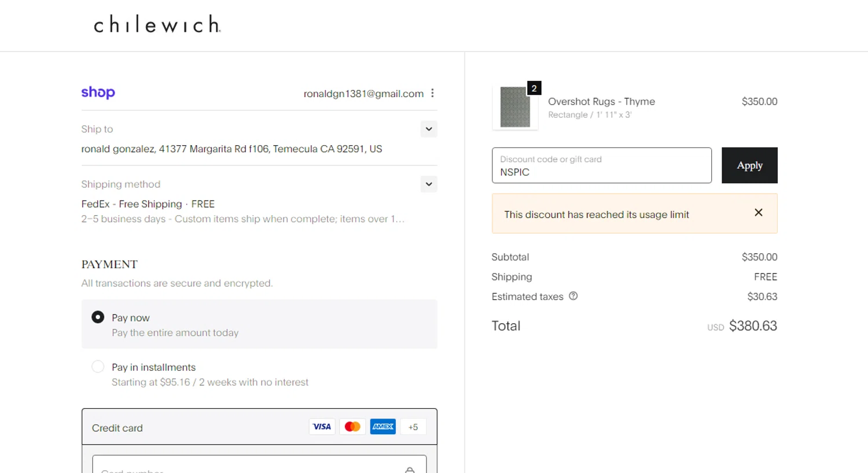This screenshot has width=868, height=473.
Task: Click the quantity badge showing 2
Action: [534, 88]
